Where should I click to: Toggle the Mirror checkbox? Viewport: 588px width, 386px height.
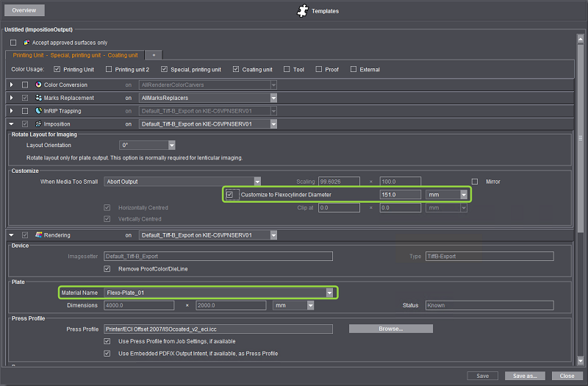click(x=474, y=181)
